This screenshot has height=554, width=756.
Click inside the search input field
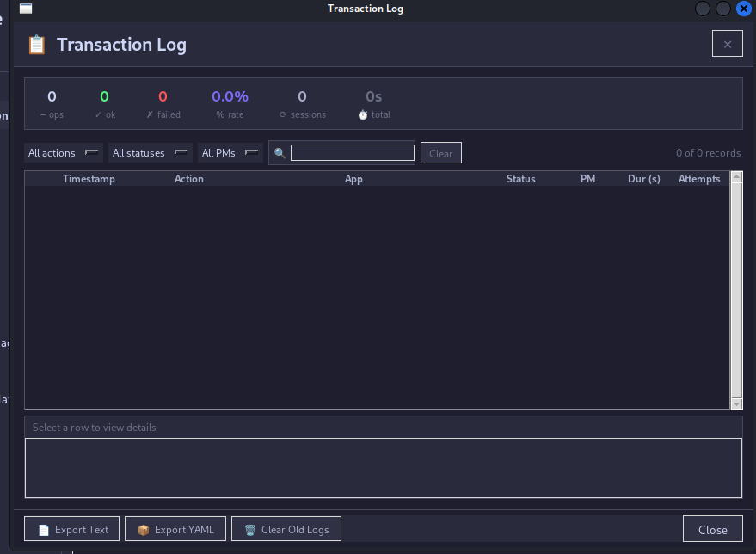coord(352,151)
